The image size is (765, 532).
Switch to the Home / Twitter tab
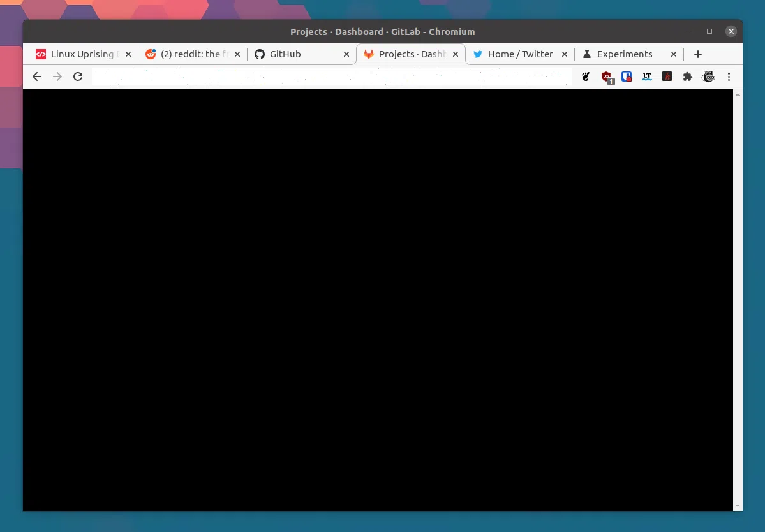pyautogui.click(x=514, y=54)
